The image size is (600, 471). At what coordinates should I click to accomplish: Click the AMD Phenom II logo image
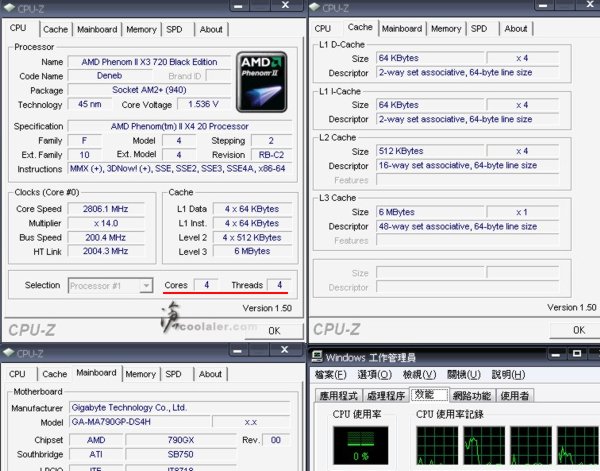coord(262,82)
